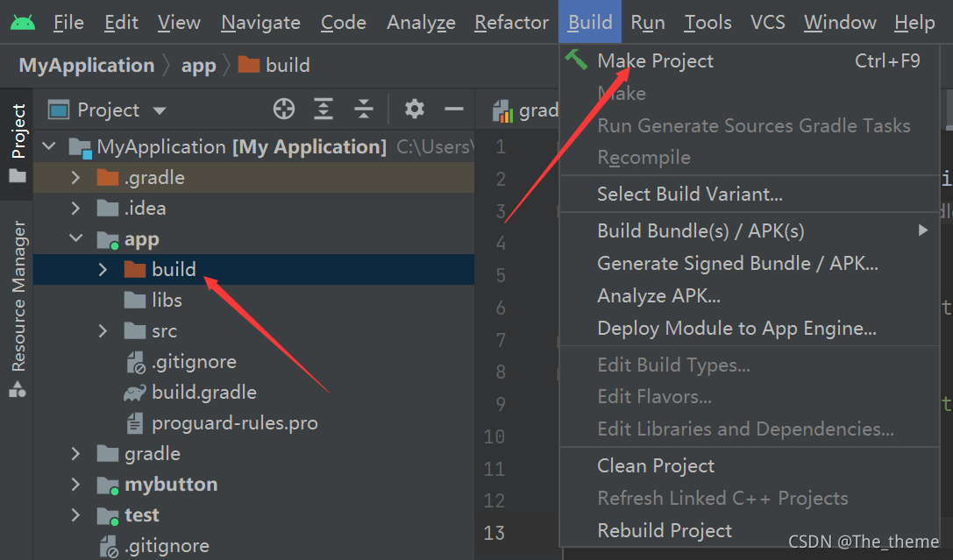This screenshot has height=560, width=953.
Task: Open the Project panel settings gear
Action: pos(415,110)
